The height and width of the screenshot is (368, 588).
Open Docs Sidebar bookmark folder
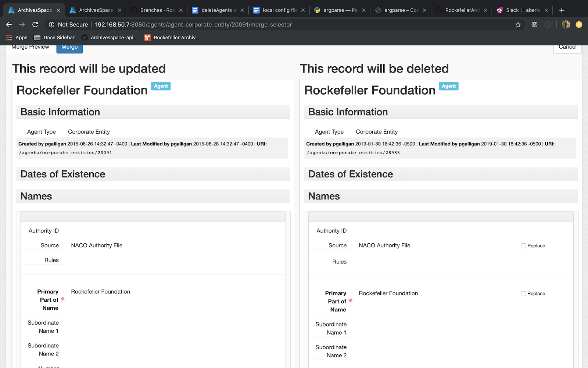[54, 38]
